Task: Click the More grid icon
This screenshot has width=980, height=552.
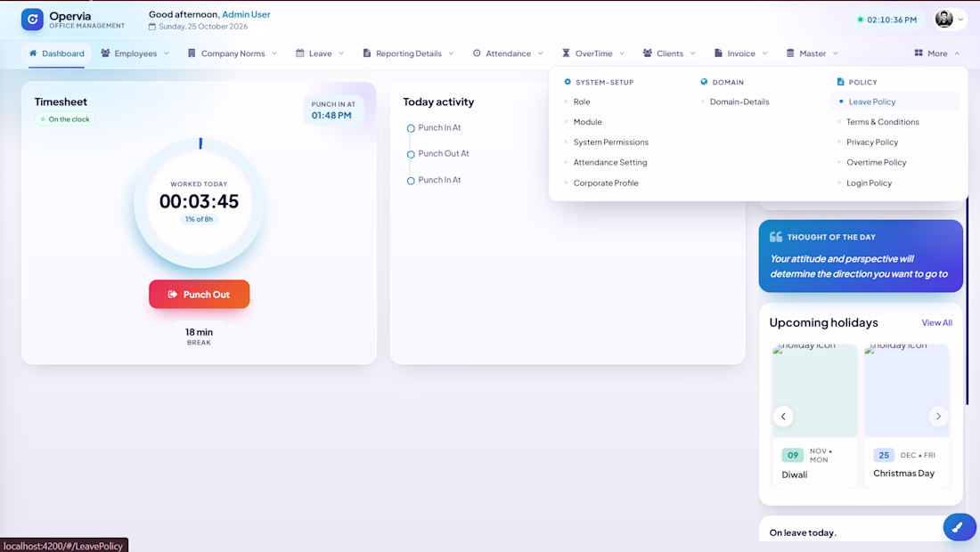Action: 919,53
